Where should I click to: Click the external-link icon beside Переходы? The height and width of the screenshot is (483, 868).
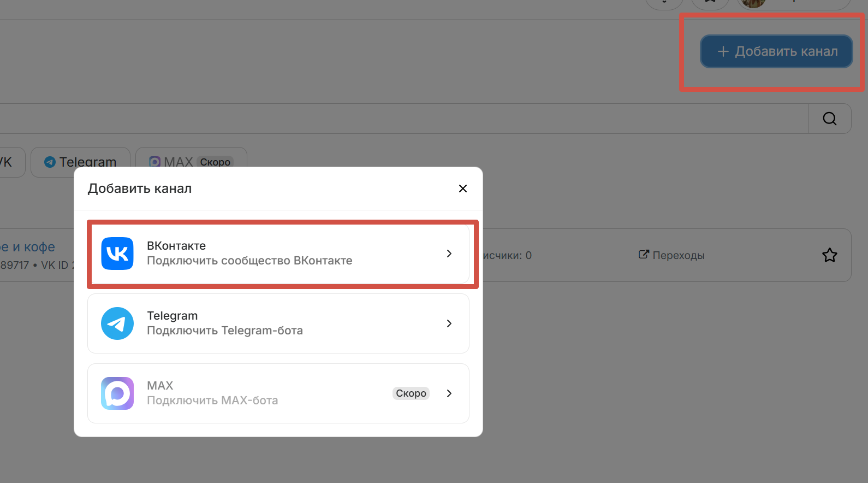coord(644,255)
